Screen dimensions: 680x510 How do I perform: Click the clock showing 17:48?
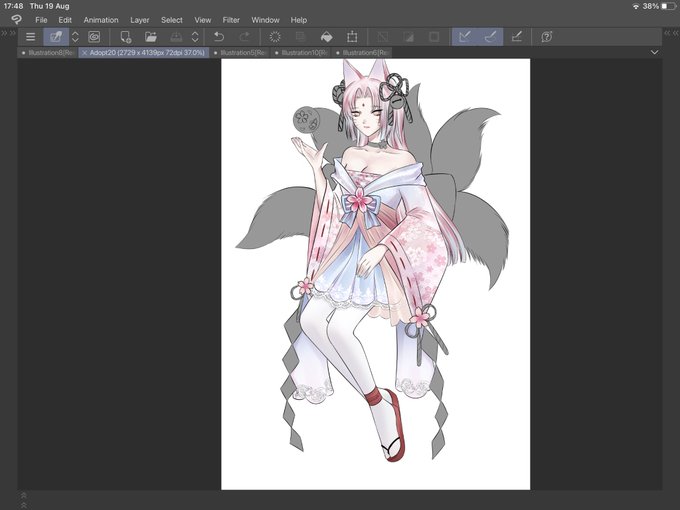(13, 6)
